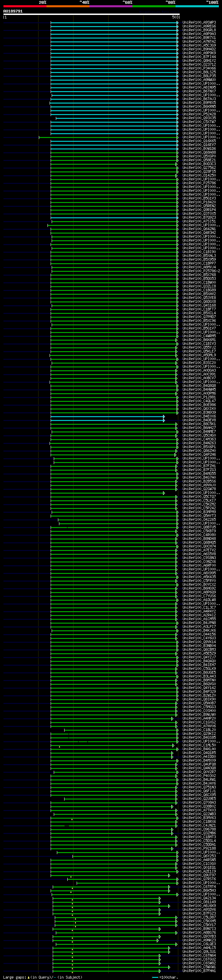Click green alignment bar of UniRef100_B4NZ63 row
The width and height of the screenshot is (222, 980).
(113, 443)
